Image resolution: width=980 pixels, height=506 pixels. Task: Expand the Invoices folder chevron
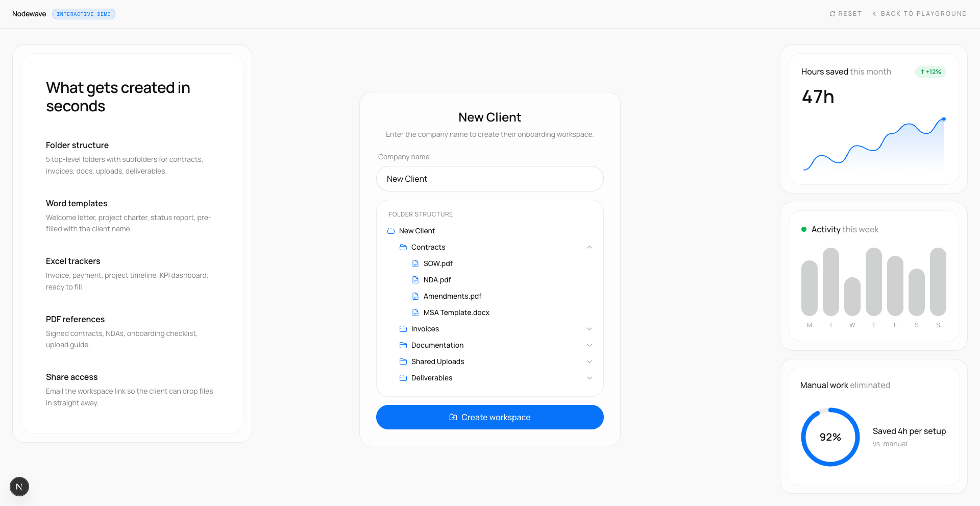pyautogui.click(x=590, y=329)
